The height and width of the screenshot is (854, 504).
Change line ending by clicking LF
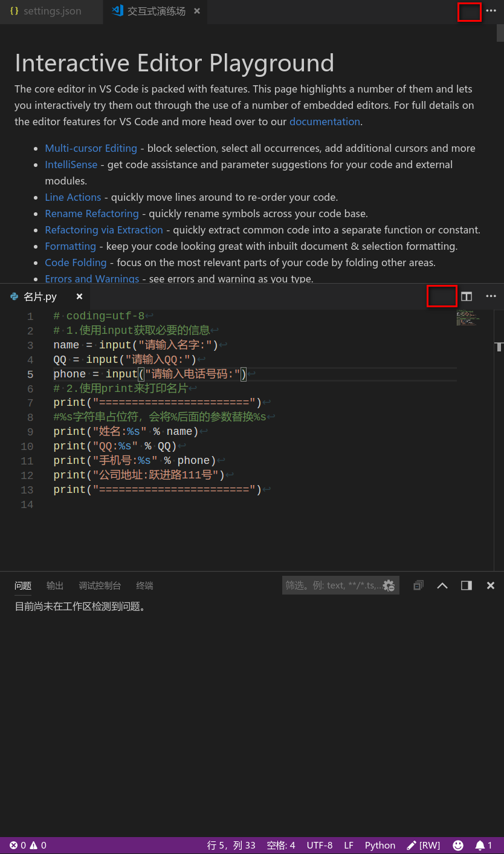tap(348, 845)
